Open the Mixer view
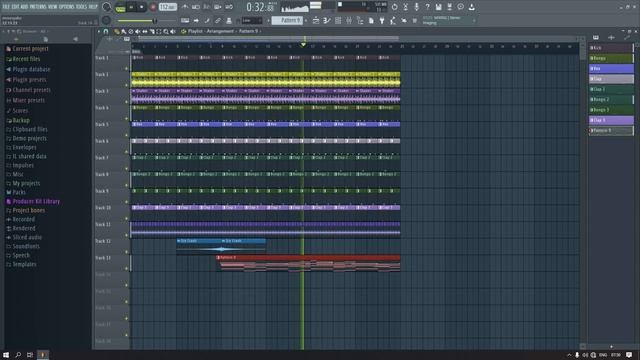Viewport: 640px width, 360px height. pyautogui.click(x=349, y=20)
